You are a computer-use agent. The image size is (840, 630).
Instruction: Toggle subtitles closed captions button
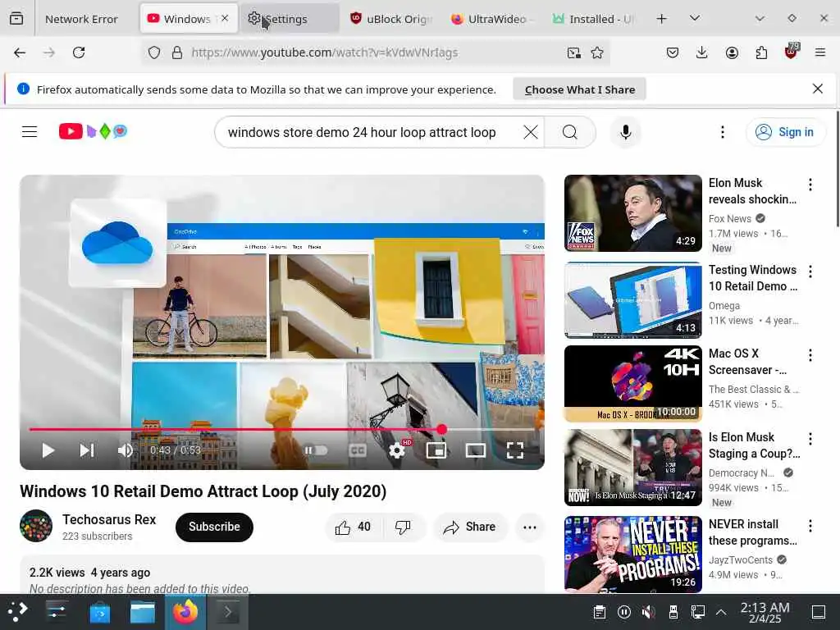(358, 450)
